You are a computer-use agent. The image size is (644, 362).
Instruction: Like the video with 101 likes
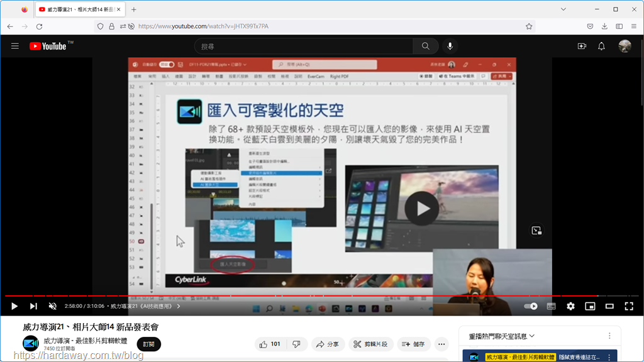coord(270,344)
